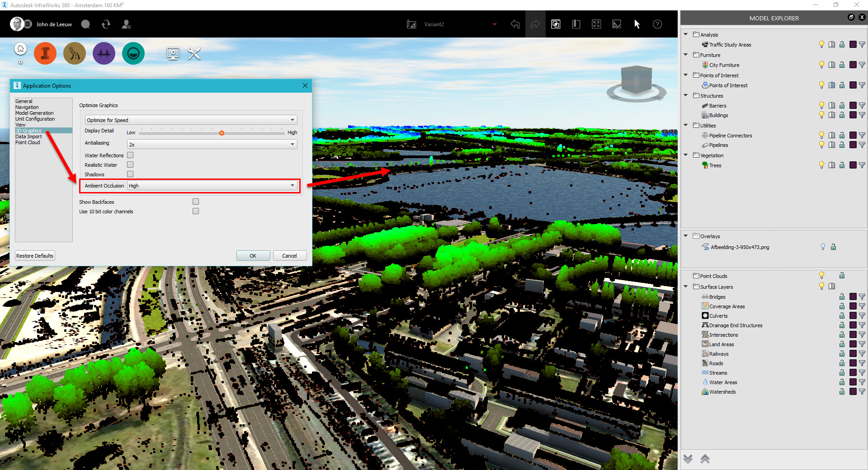Open the Roads design tools icon

pos(74,53)
